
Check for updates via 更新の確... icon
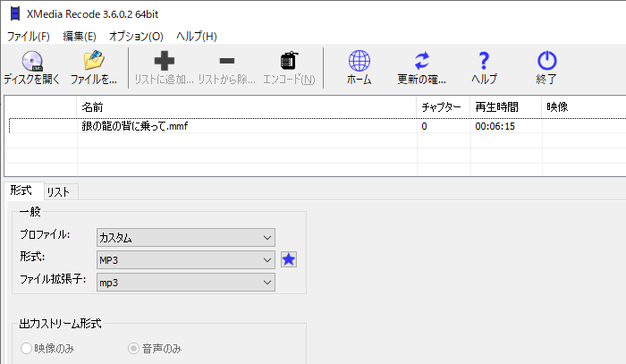tap(421, 61)
